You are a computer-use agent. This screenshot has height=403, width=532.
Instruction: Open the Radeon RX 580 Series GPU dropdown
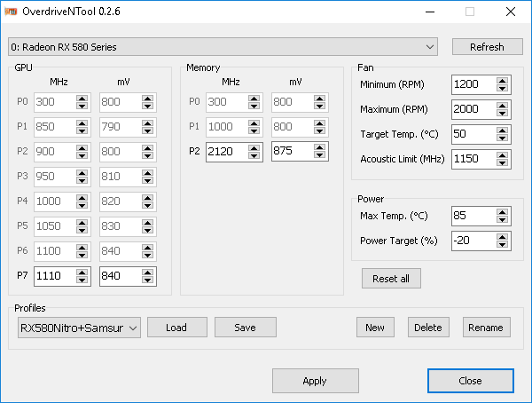coord(223,47)
